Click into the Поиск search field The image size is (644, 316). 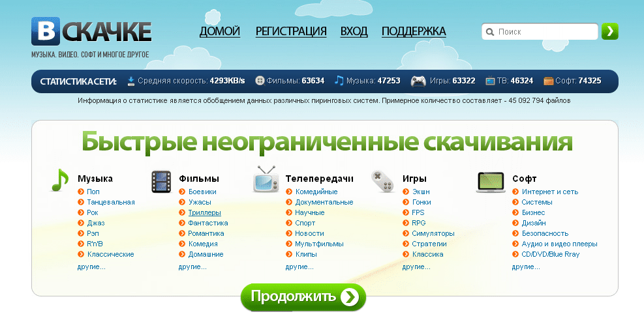(x=545, y=31)
